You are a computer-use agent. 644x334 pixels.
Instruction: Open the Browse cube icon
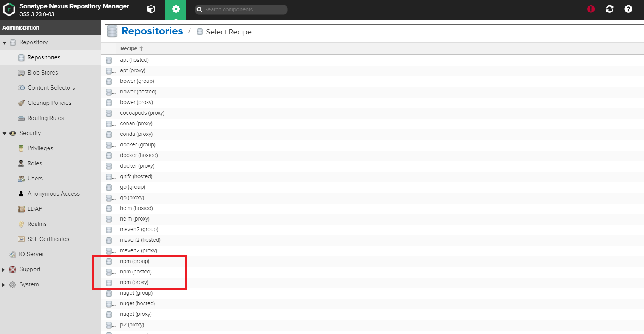click(151, 9)
